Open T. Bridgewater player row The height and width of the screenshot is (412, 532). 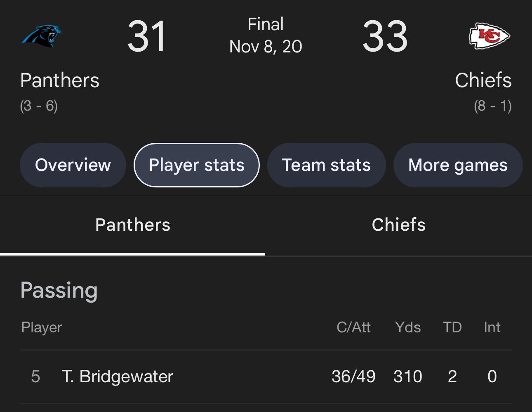point(118,376)
